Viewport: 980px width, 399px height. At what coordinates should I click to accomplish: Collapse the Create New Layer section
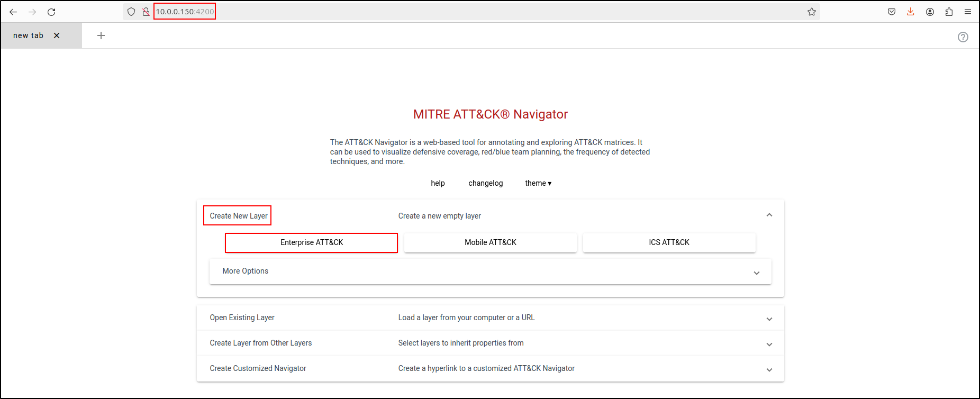(x=769, y=215)
